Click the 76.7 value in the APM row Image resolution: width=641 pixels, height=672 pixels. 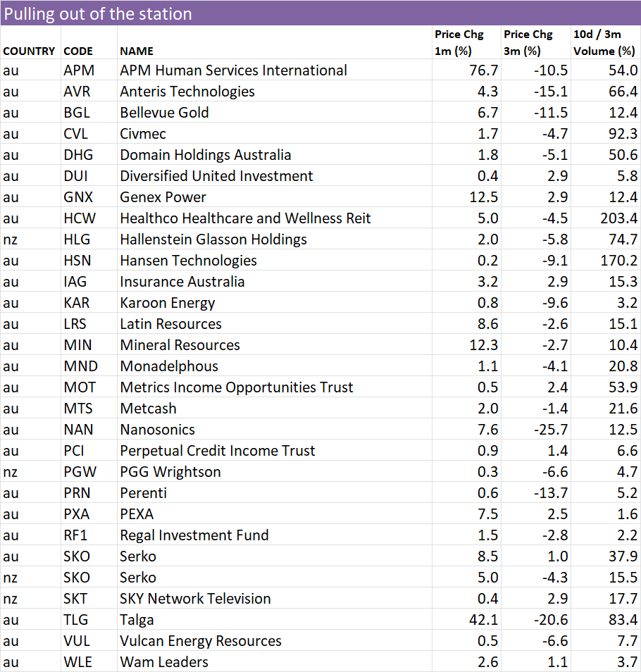click(483, 70)
